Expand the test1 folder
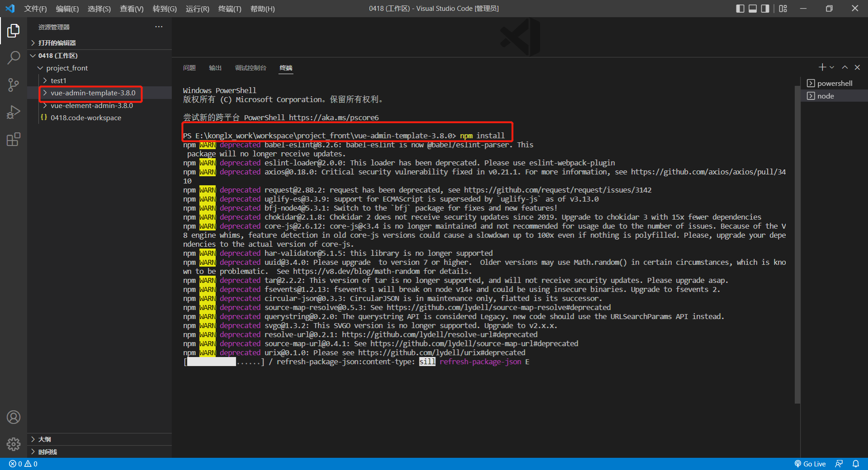This screenshot has width=868, height=470. [58, 80]
